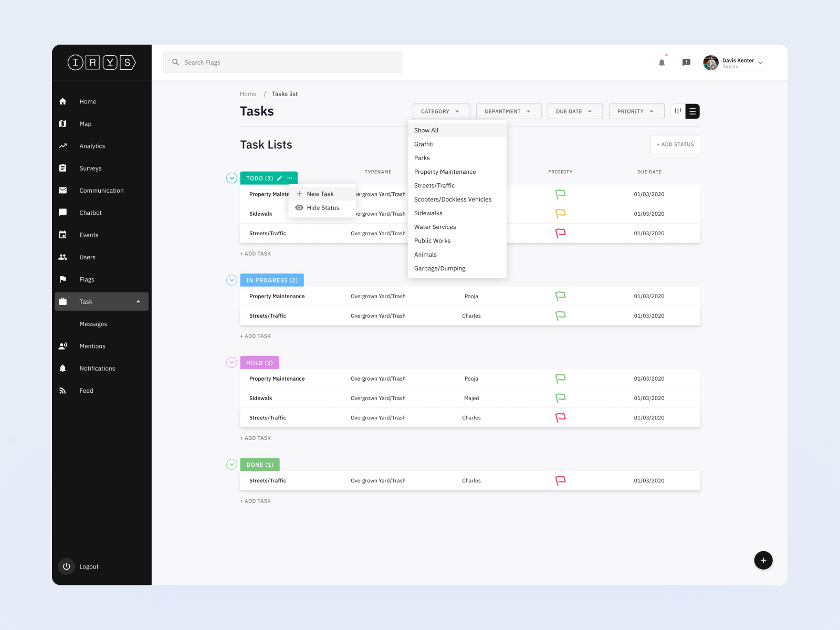Click Add Task under the HOLD group
The image size is (840, 630).
click(256, 437)
